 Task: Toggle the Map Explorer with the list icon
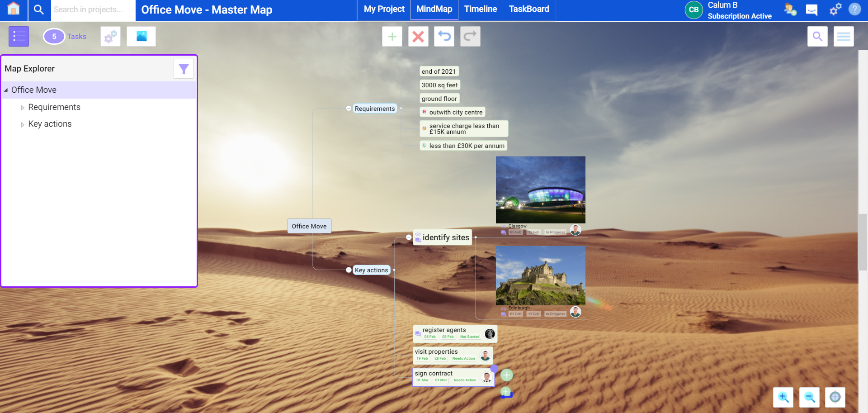[x=18, y=36]
